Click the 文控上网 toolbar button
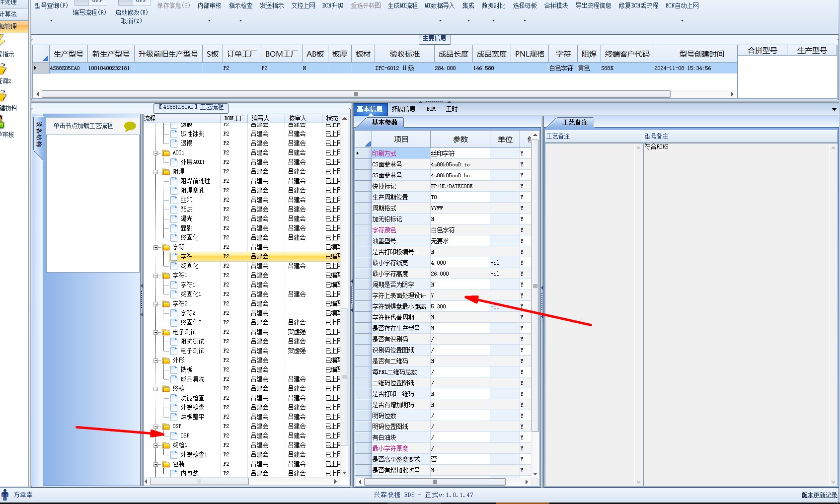 [x=303, y=6]
